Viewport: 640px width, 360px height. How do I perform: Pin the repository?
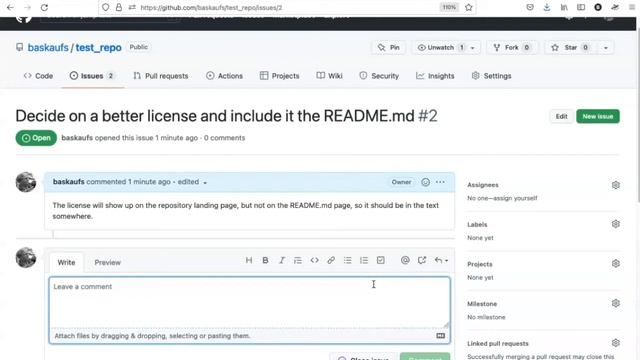tap(389, 47)
